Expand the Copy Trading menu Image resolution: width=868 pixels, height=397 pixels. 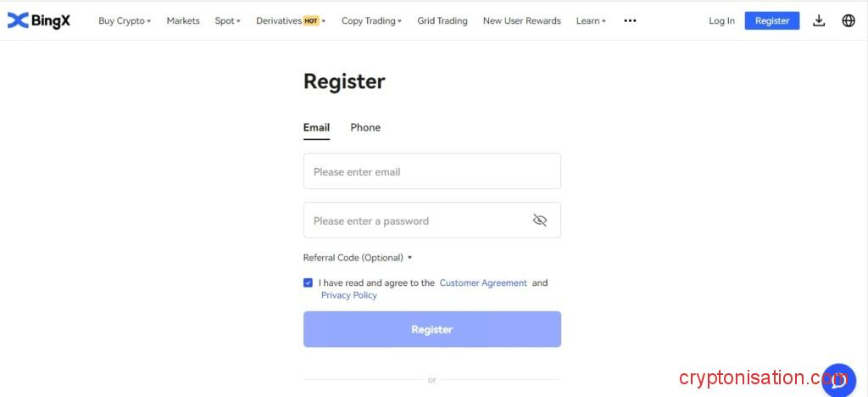click(x=371, y=20)
